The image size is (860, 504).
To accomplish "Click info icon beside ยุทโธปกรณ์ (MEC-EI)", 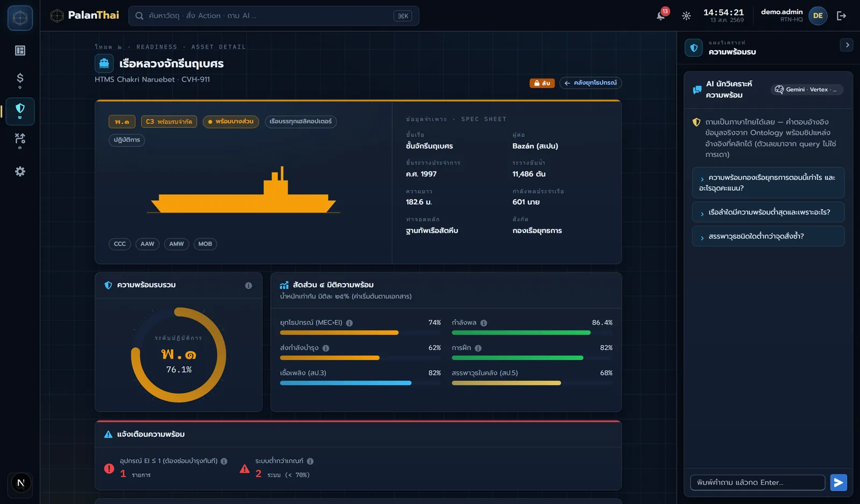I will pos(349,323).
